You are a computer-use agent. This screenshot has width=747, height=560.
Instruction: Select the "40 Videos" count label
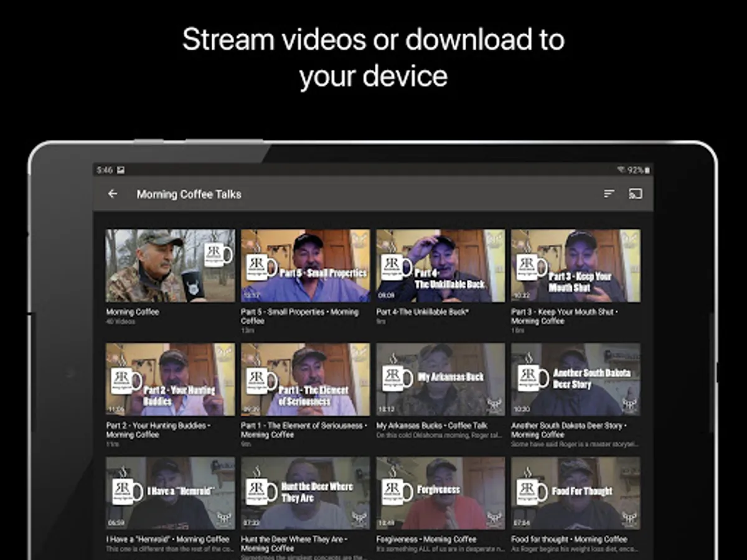120,322
